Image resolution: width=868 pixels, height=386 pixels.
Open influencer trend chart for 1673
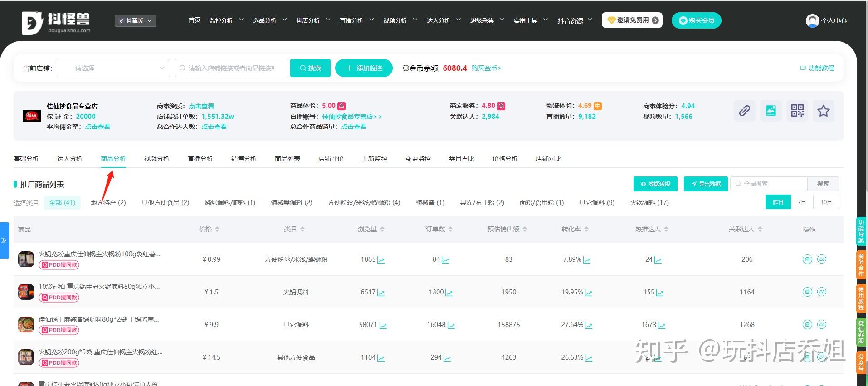[x=662, y=325]
